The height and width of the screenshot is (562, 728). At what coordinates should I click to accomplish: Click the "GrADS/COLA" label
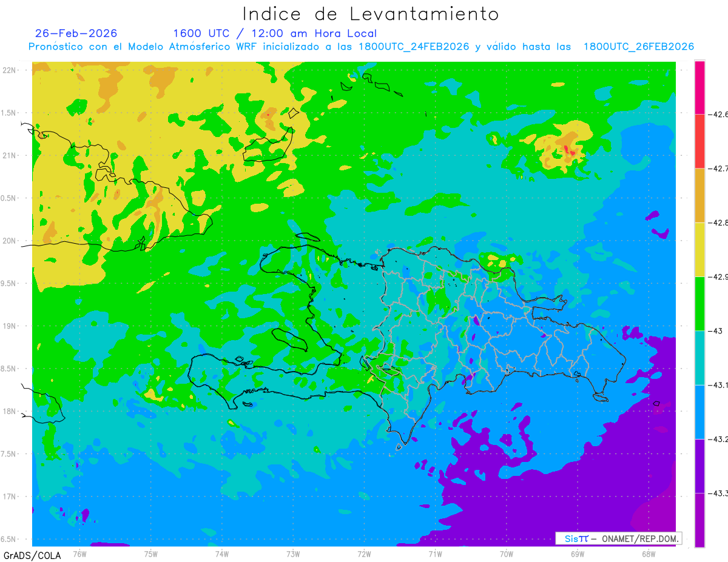click(32, 555)
